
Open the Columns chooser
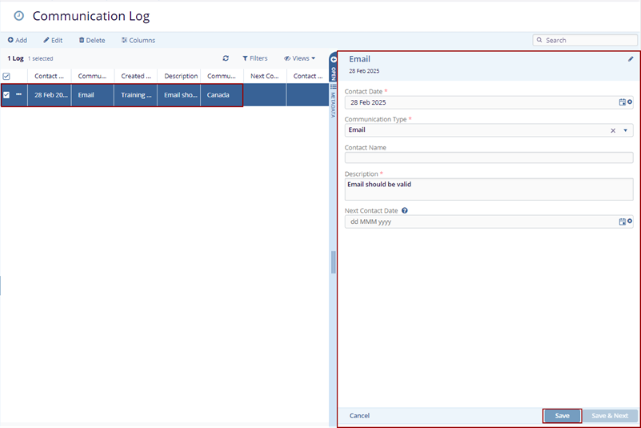[138, 40]
